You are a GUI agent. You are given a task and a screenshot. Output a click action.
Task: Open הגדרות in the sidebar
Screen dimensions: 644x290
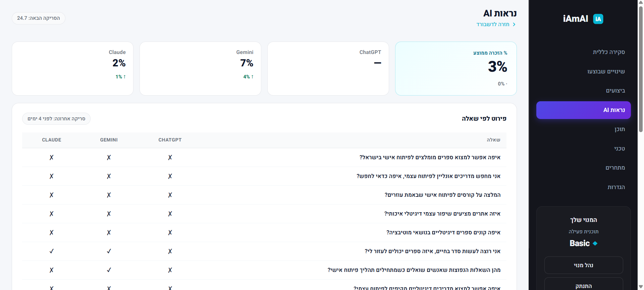(616, 187)
